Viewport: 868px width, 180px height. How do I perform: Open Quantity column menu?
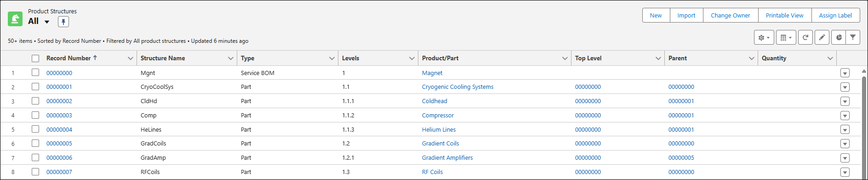[830, 58]
